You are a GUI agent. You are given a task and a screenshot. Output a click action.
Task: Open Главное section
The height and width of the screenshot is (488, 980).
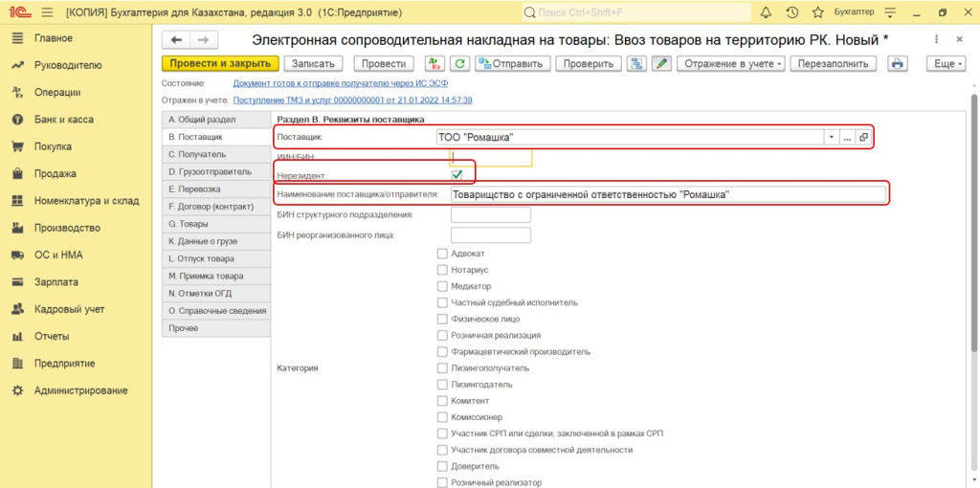click(x=54, y=38)
